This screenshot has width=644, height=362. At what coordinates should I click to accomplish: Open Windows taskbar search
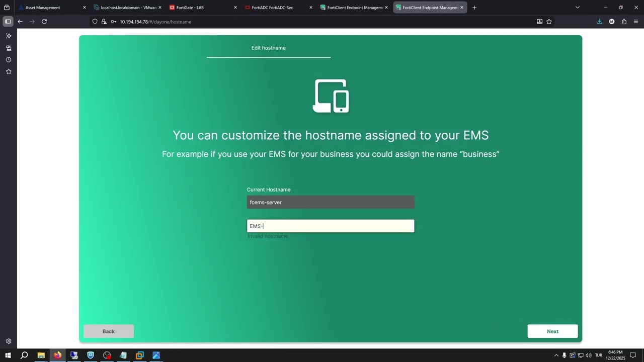tap(24, 355)
